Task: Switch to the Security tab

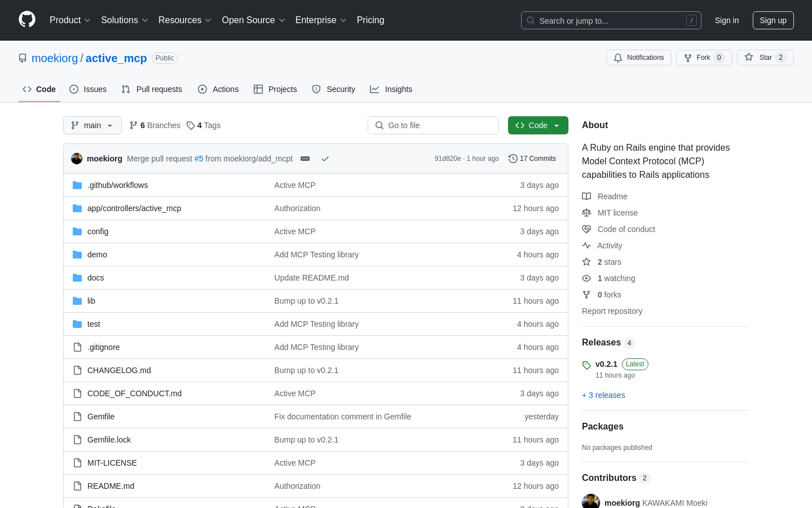Action: [x=334, y=89]
